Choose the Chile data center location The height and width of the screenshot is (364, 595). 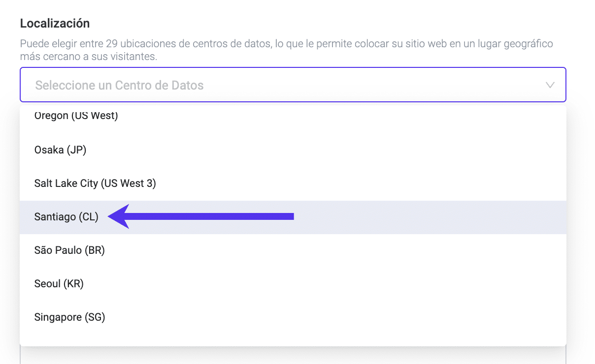coord(66,217)
